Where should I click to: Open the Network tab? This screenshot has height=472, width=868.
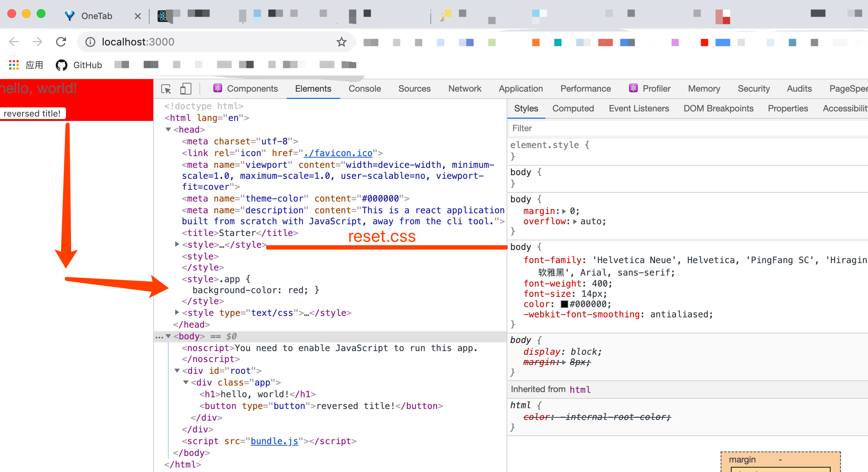pyautogui.click(x=465, y=89)
